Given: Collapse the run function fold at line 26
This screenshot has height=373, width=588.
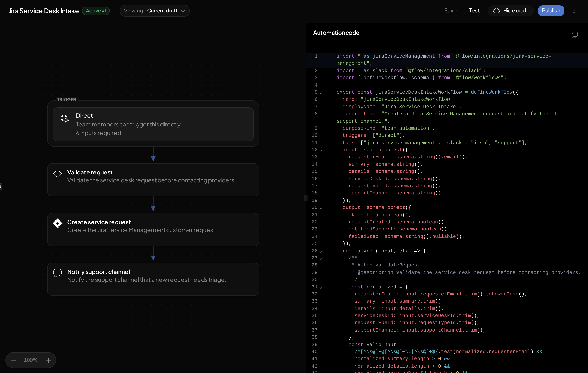Looking at the screenshot, I should 321,252.
